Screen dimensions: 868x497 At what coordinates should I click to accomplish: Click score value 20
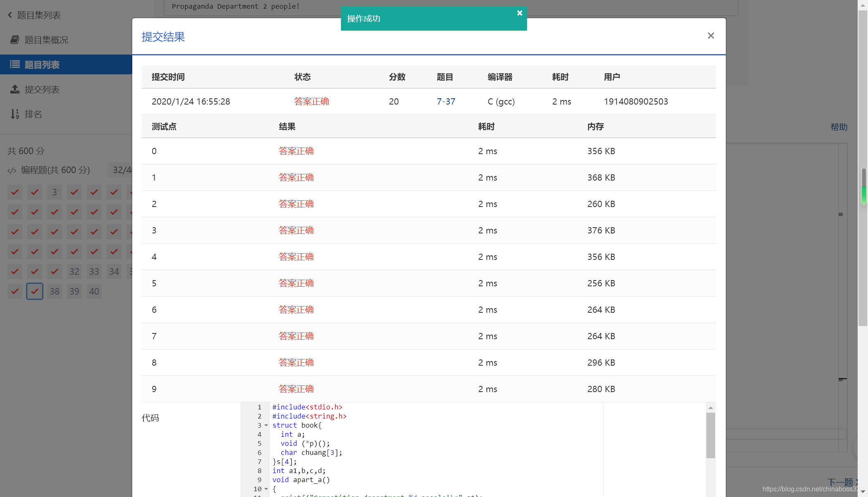pyautogui.click(x=394, y=102)
